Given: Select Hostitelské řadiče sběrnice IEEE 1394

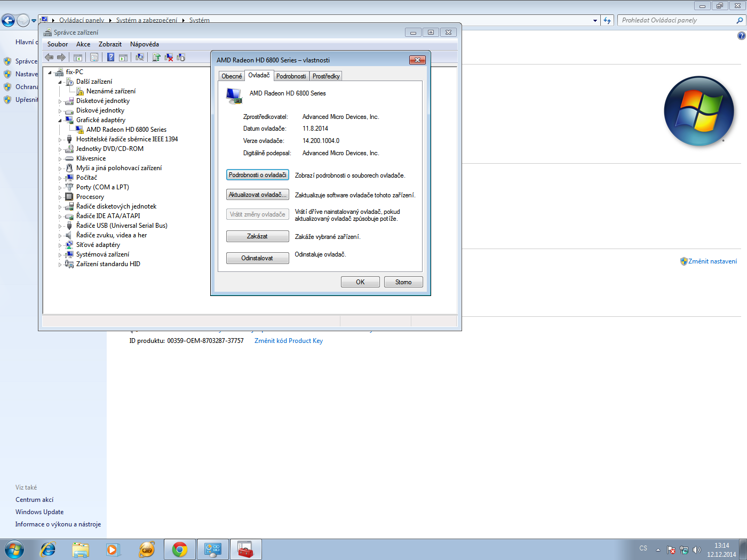Looking at the screenshot, I should (127, 139).
